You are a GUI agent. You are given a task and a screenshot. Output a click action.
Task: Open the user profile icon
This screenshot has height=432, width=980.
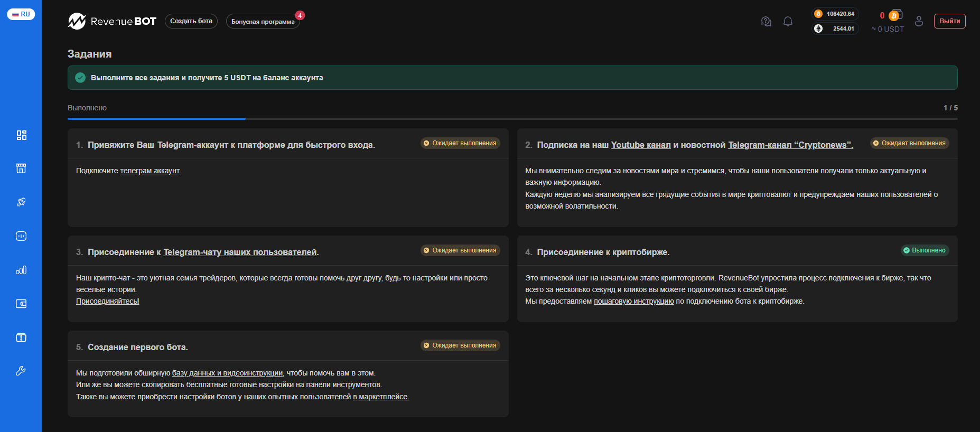click(919, 21)
